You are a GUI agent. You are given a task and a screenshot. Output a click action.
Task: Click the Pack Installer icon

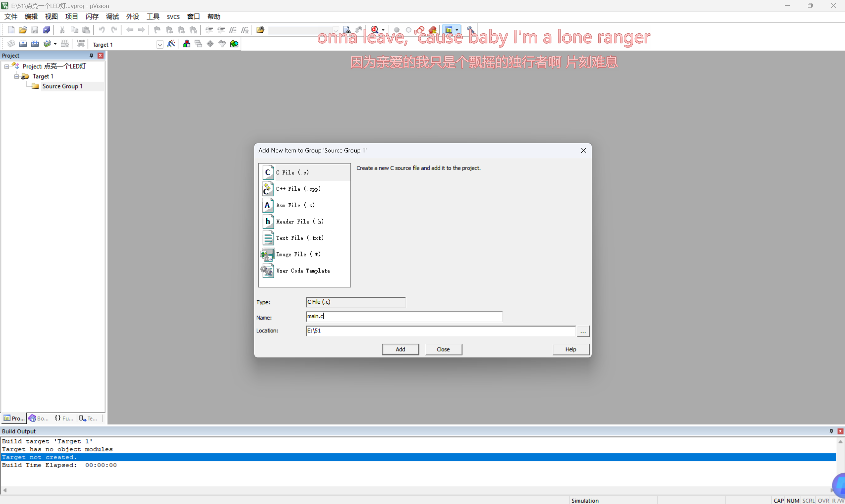(234, 44)
